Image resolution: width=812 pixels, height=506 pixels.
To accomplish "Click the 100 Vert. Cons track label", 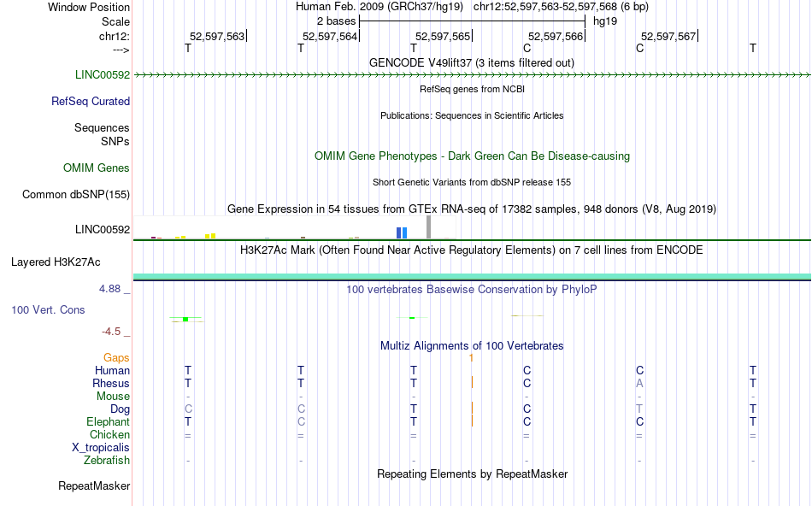I will (x=48, y=309).
